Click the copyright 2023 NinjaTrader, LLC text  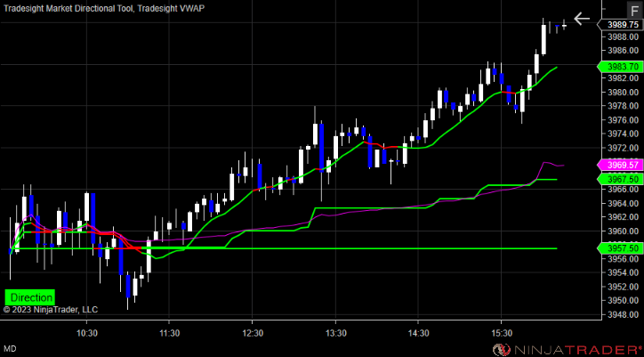pyautogui.click(x=51, y=310)
